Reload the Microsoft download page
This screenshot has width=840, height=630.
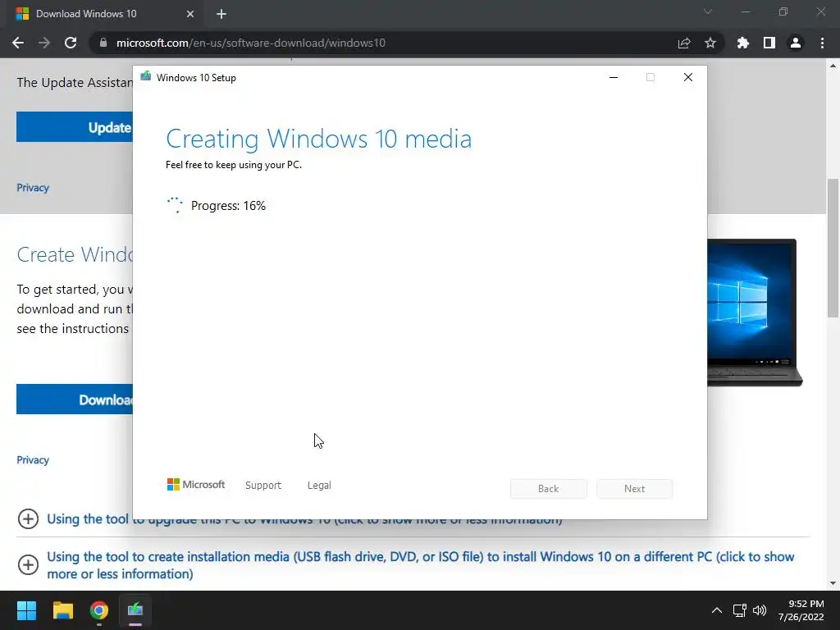click(x=71, y=43)
